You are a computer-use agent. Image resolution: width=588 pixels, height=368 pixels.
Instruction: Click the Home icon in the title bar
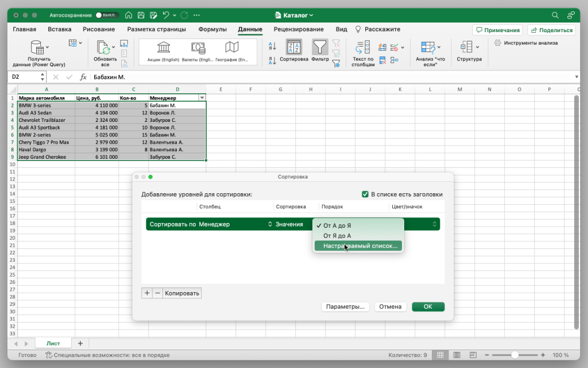(129, 15)
